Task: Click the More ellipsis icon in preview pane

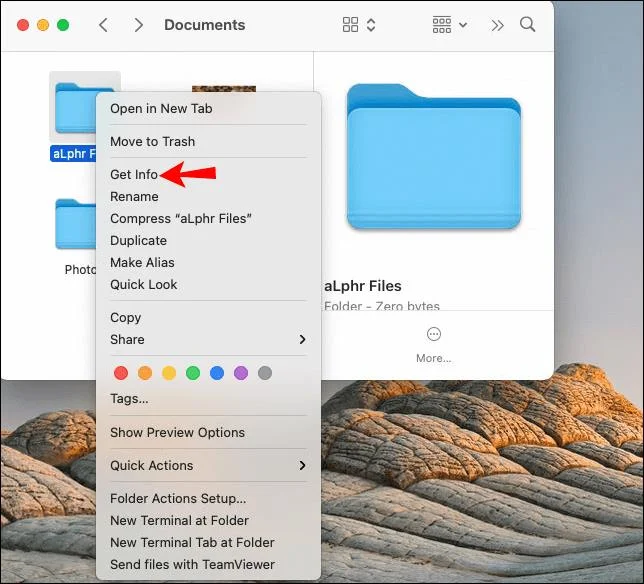Action: [434, 334]
